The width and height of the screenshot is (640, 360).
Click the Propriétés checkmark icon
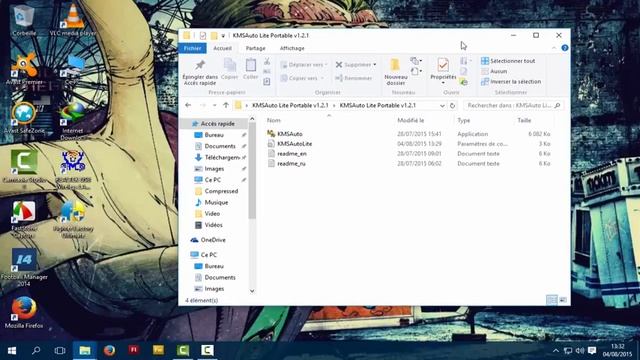[x=443, y=64]
